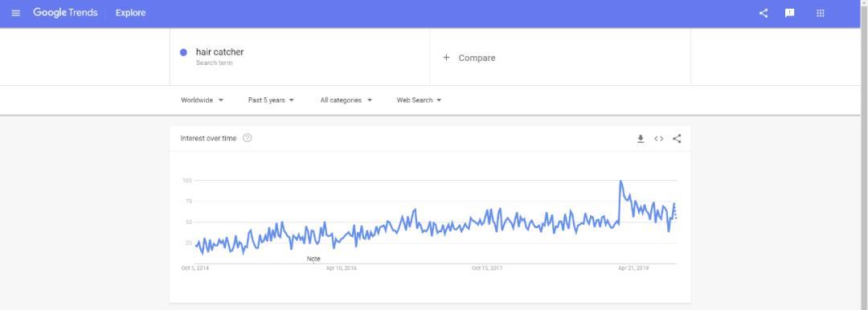Image resolution: width=868 pixels, height=310 pixels.
Task: Open the send feedback icon
Action: click(790, 13)
